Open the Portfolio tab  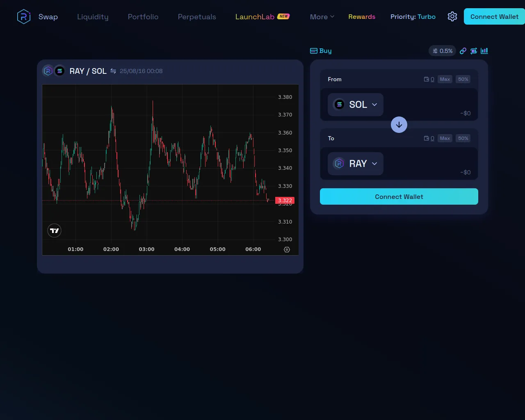coord(143,17)
